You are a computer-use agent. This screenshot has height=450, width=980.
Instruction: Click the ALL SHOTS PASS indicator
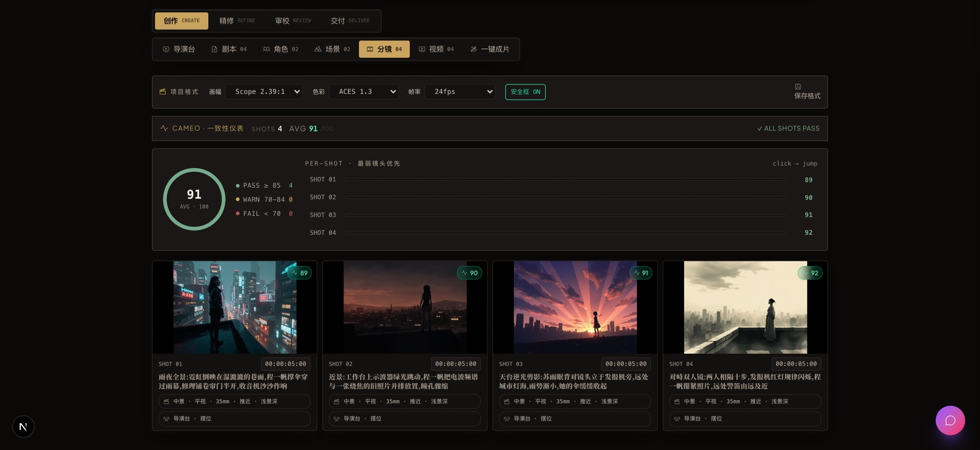[788, 129]
